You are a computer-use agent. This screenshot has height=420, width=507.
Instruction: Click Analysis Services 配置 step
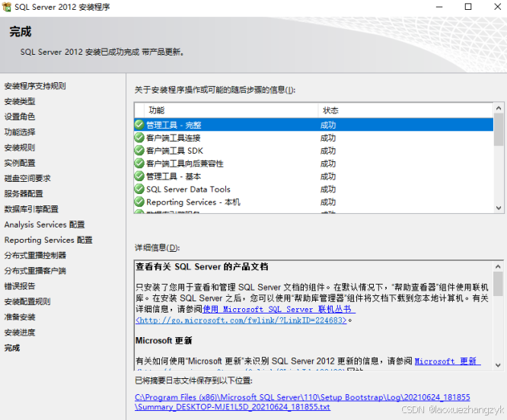44,224
